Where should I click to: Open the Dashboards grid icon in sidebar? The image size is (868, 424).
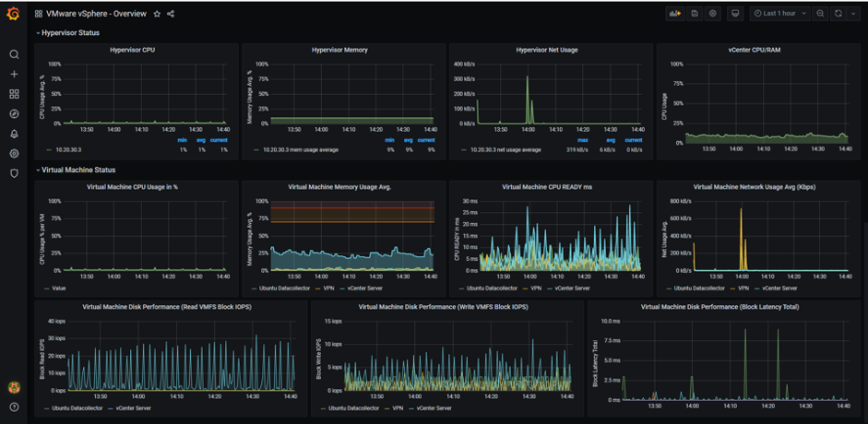(15, 94)
